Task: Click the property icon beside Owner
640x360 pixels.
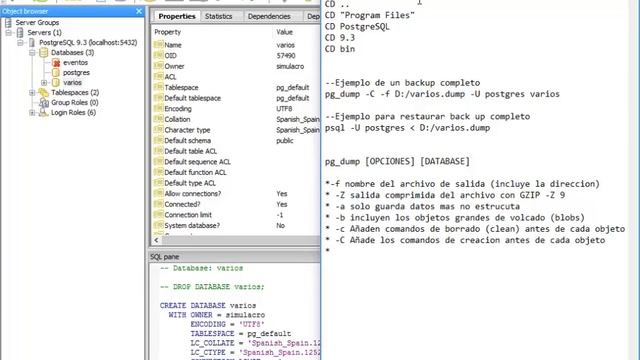Action: [x=158, y=66]
